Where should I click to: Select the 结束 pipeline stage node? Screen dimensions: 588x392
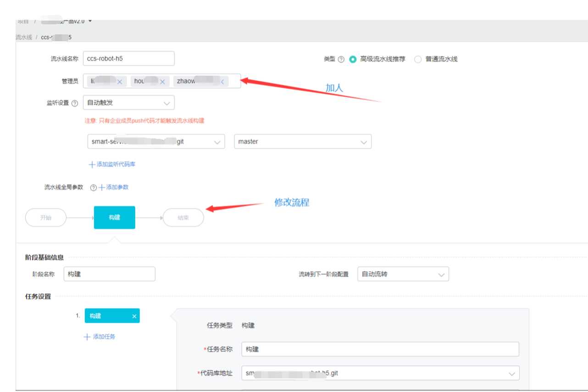click(183, 218)
